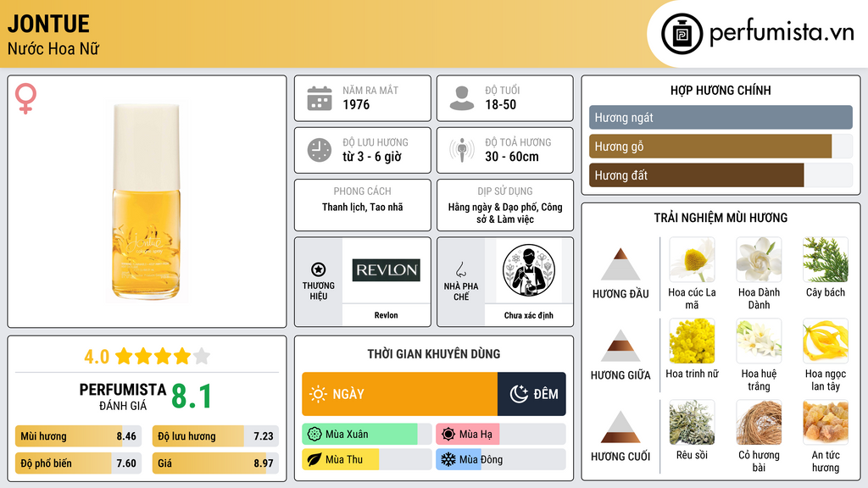This screenshot has height=488, width=868.
Task: Click the green 8.1 Perfumista score
Action: pos(191,396)
